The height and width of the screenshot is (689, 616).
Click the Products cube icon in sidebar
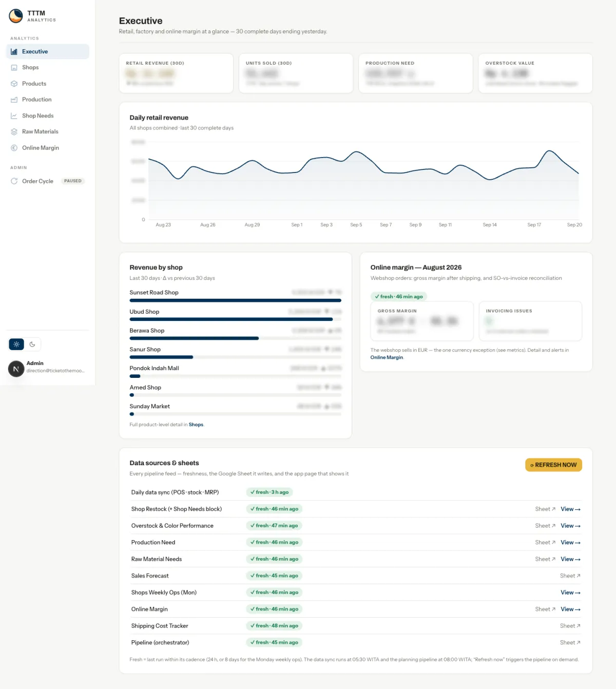(14, 84)
